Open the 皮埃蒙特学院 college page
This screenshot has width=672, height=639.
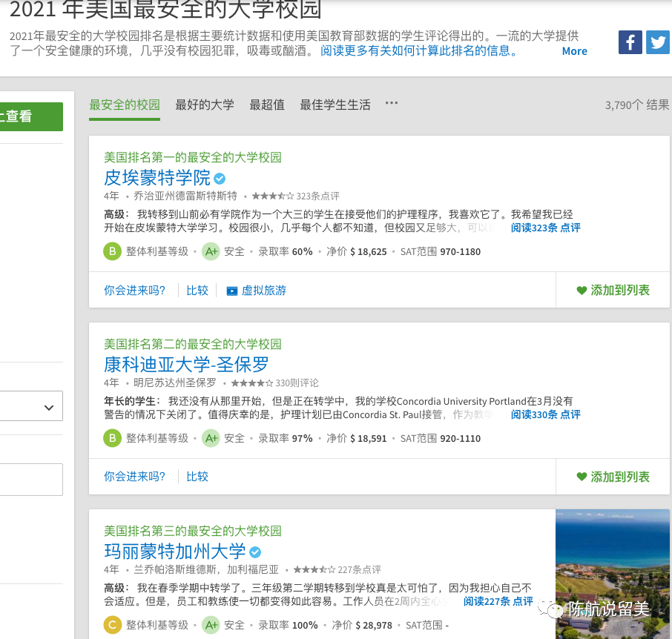click(x=157, y=178)
